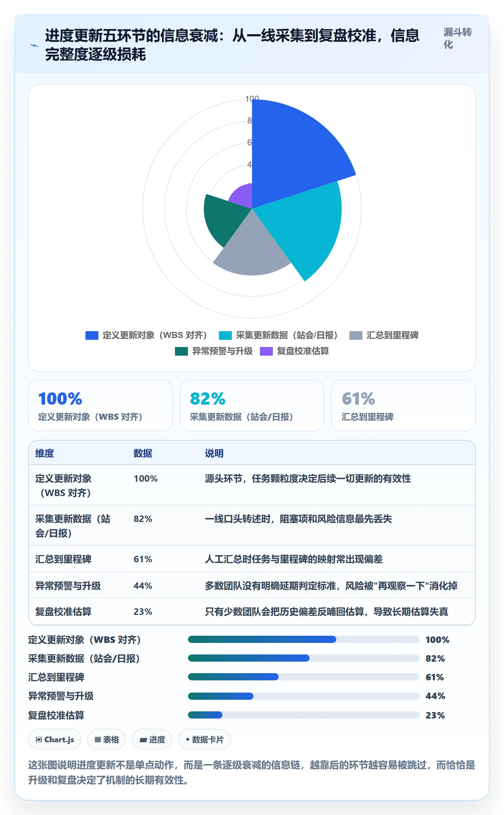504x815 pixels.
Task: Toggle the 复盘校准估算 legend label
Action: tap(303, 351)
